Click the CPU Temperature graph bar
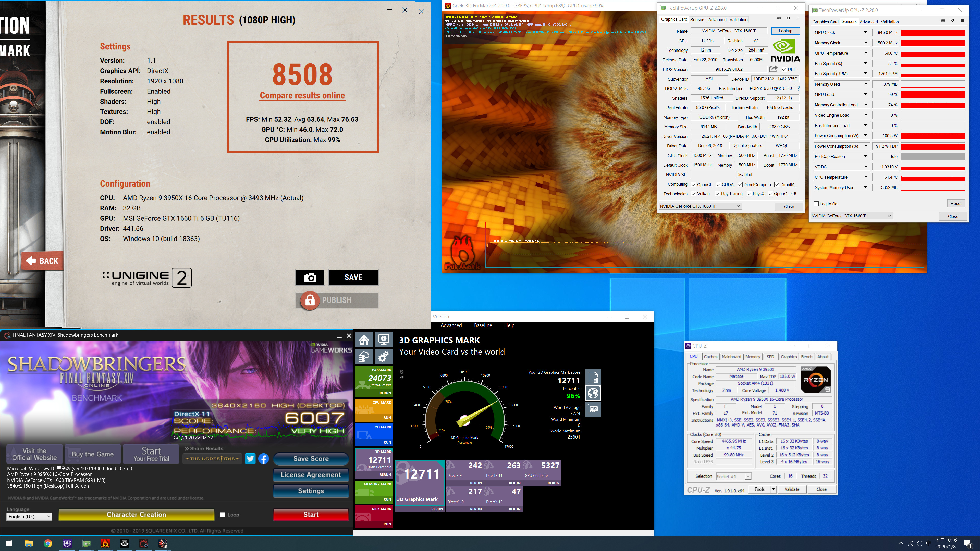980x551 pixels. [933, 177]
